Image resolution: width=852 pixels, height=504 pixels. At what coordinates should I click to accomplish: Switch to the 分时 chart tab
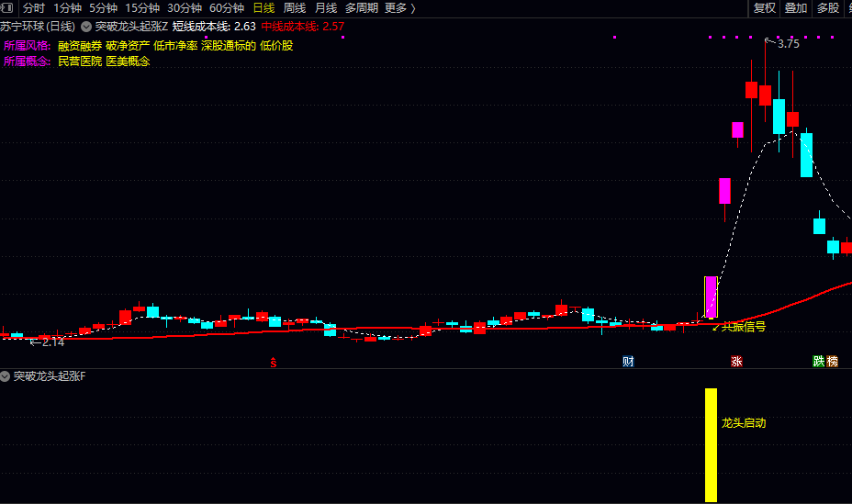(34, 8)
